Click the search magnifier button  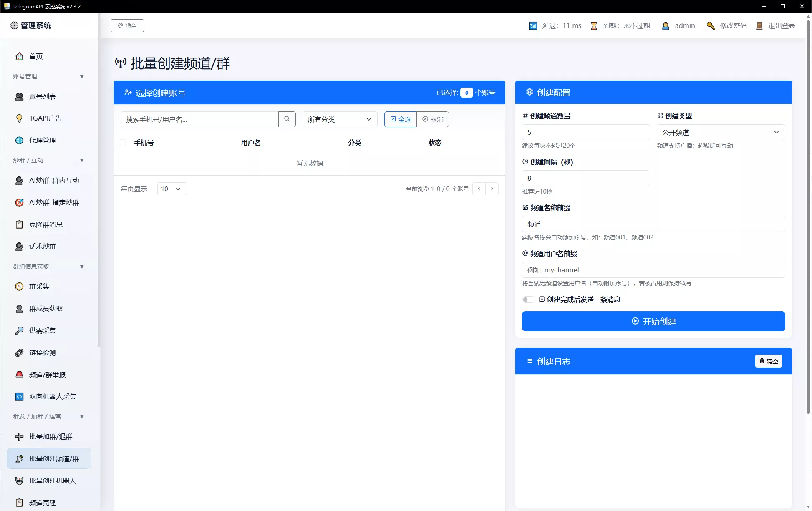pos(287,119)
